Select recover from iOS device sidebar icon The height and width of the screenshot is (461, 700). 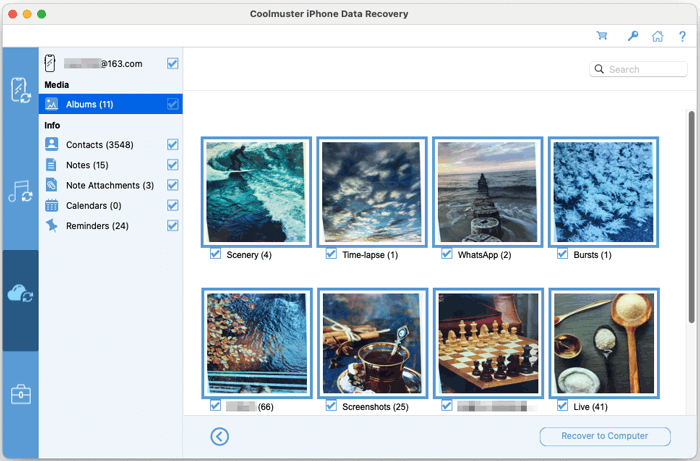pyautogui.click(x=20, y=90)
